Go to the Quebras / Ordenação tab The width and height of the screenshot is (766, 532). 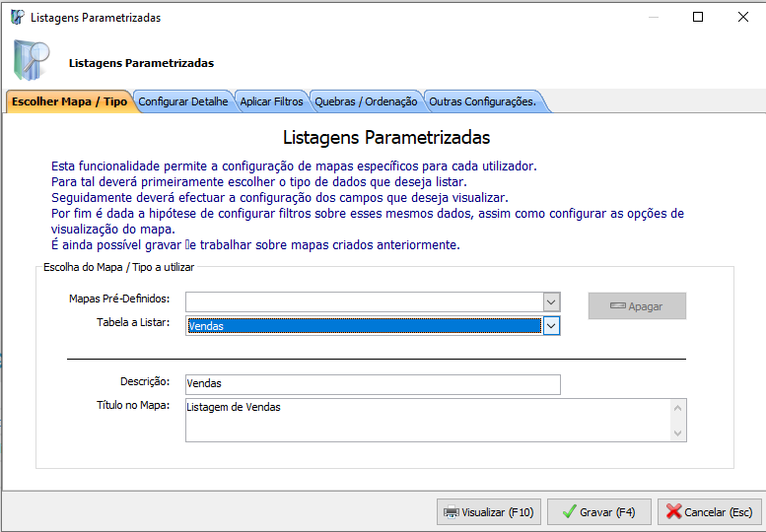(366, 101)
